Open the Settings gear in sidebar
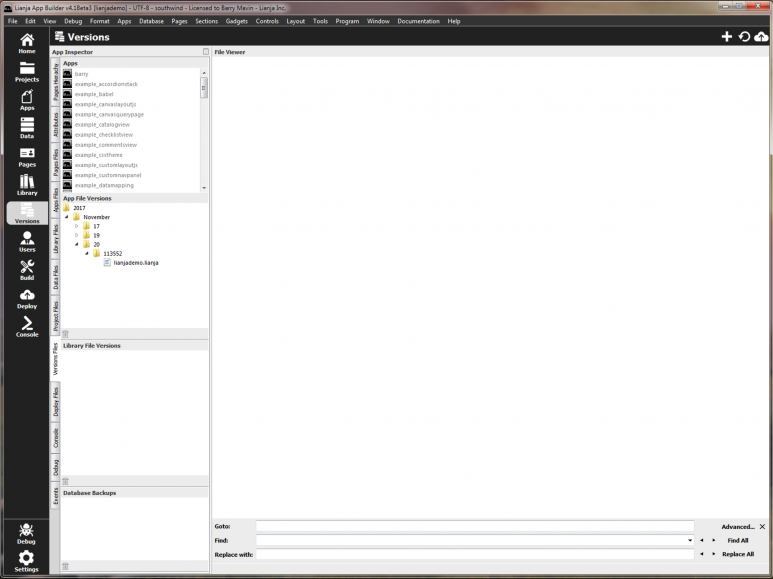The image size is (773, 579). pyautogui.click(x=26, y=561)
